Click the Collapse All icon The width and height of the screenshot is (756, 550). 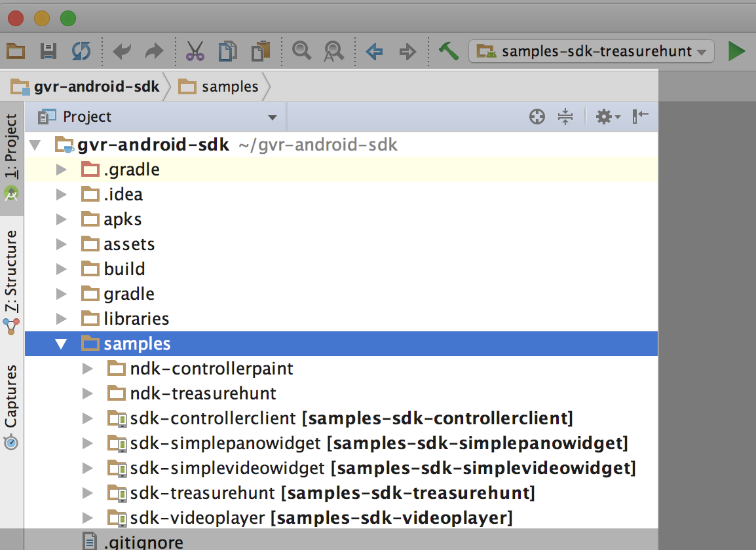(565, 117)
